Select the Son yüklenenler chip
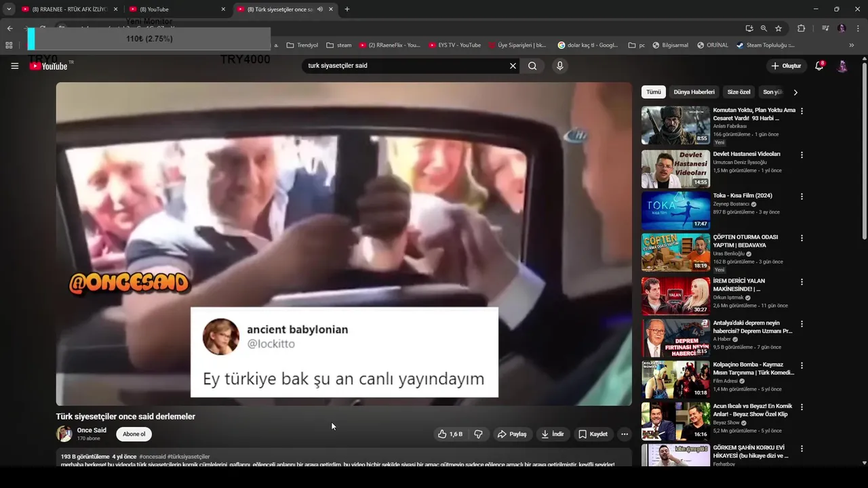Viewport: 868px width, 488px height. [772, 92]
